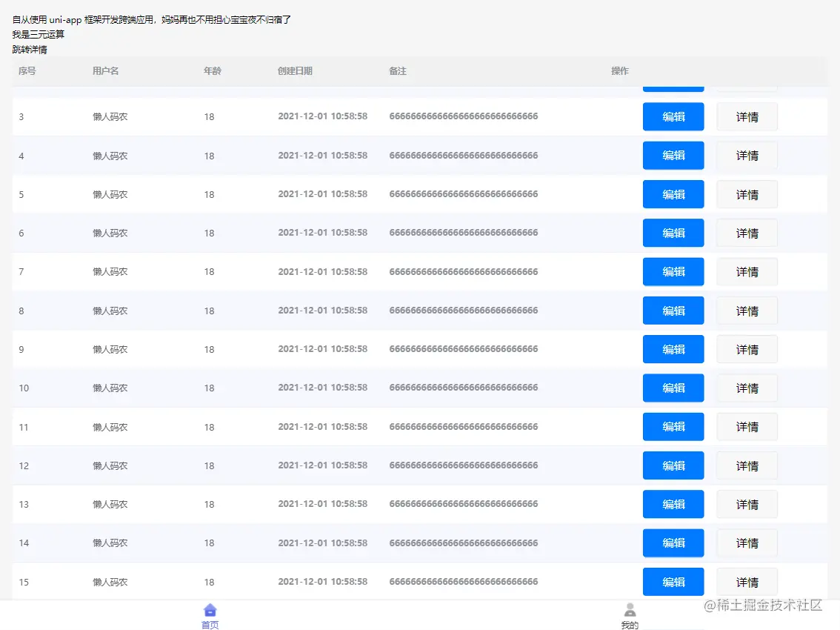This screenshot has height=630, width=840.
Task: Click sequence number 7 cell
Action: pos(21,272)
